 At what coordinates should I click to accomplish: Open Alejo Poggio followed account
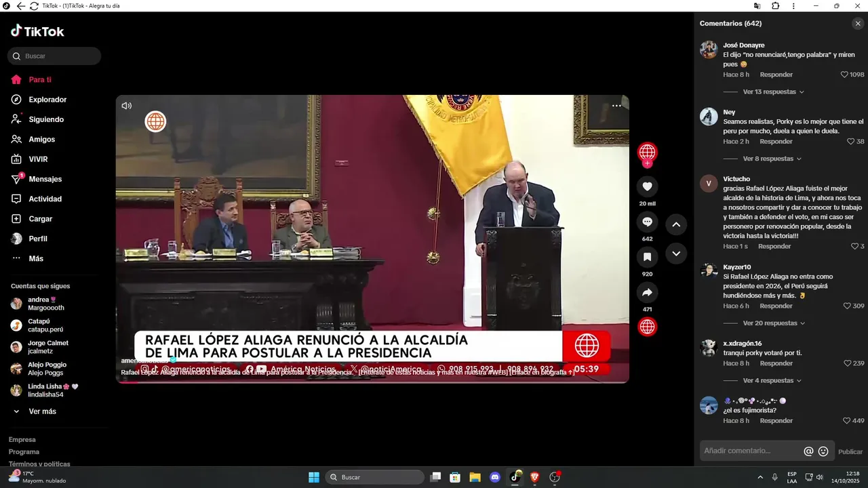pyautogui.click(x=38, y=369)
